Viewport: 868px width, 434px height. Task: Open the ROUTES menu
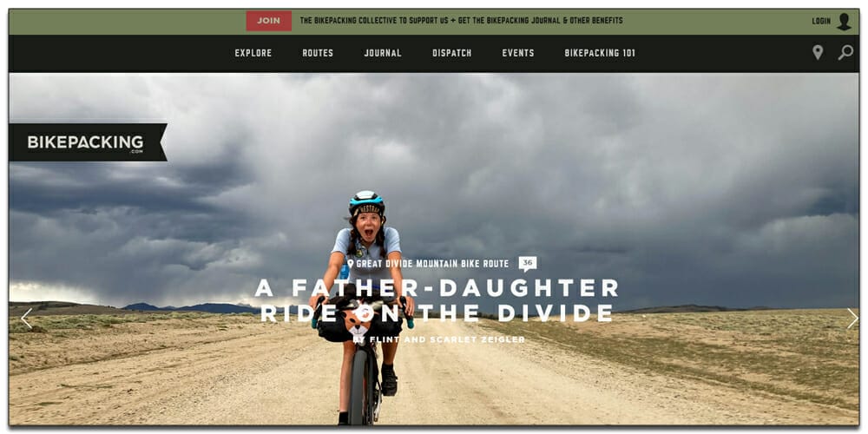318,53
